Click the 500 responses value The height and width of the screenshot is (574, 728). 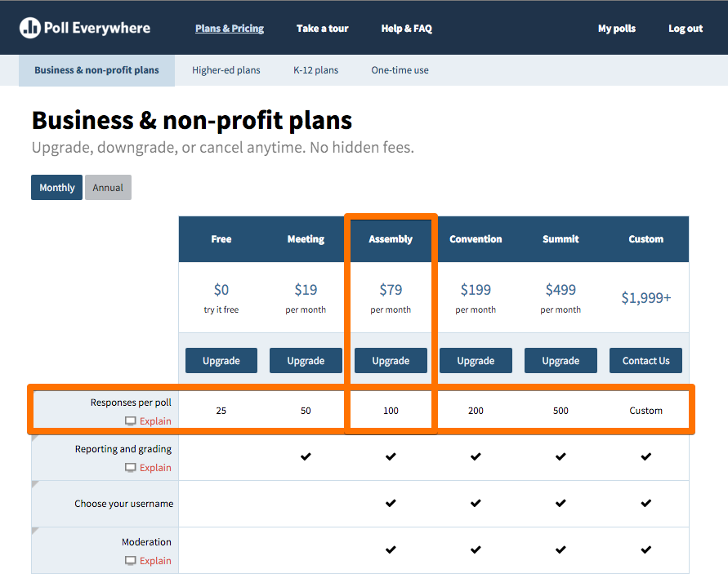point(561,411)
